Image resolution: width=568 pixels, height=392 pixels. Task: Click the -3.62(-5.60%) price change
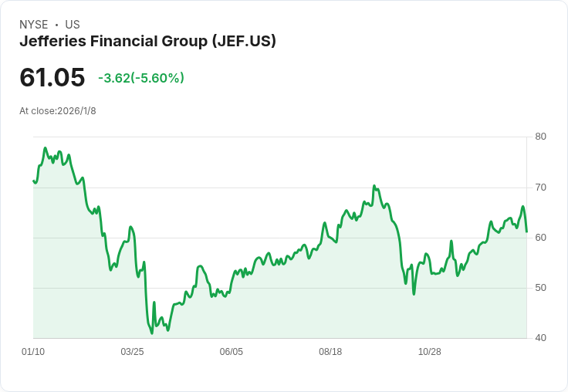pos(141,78)
